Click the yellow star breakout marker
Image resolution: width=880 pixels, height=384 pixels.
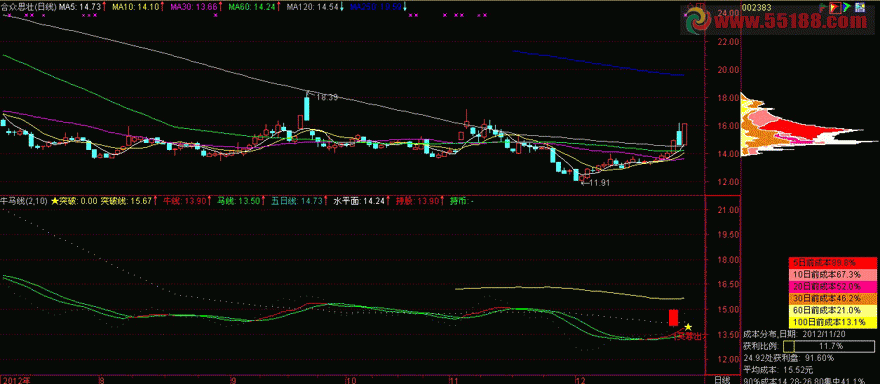688,327
